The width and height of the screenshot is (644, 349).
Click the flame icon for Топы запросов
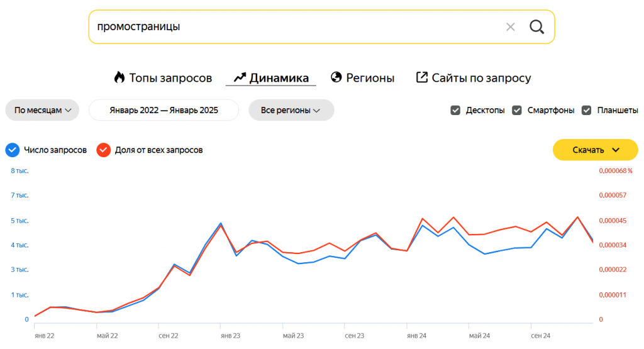point(119,77)
